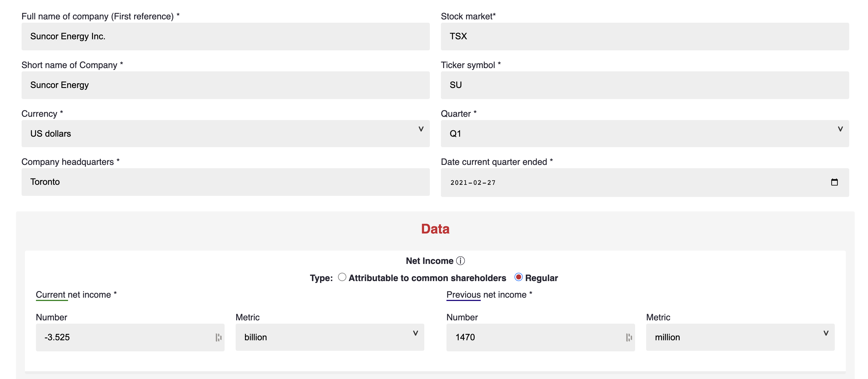
Task: Click the previous net income number stepper
Action: pos(629,337)
